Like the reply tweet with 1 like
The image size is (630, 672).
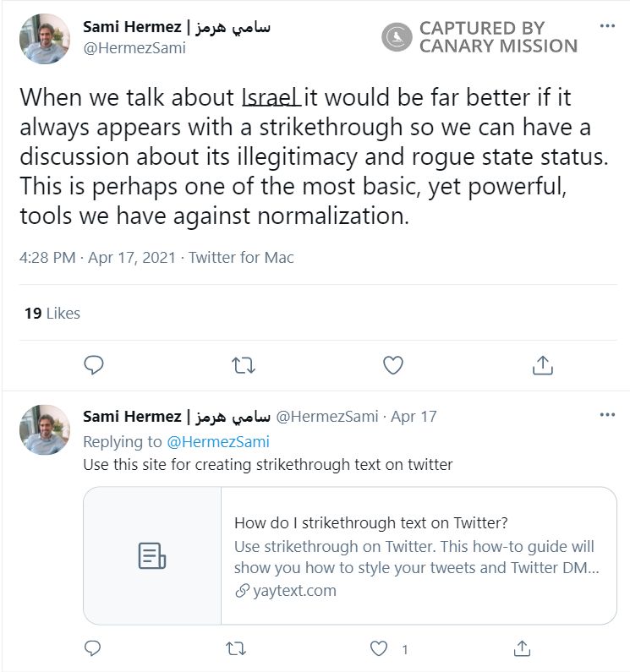[x=380, y=648]
